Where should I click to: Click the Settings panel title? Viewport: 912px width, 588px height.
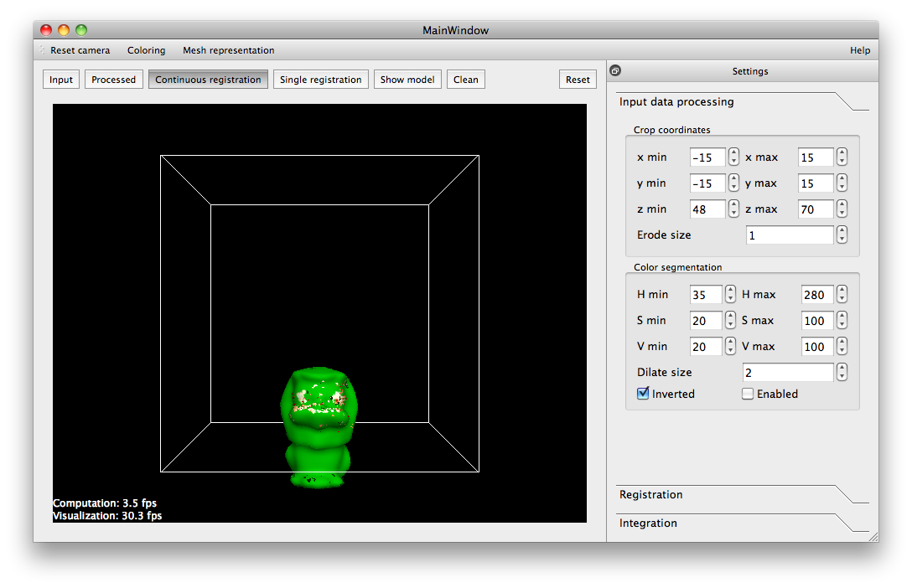[749, 71]
